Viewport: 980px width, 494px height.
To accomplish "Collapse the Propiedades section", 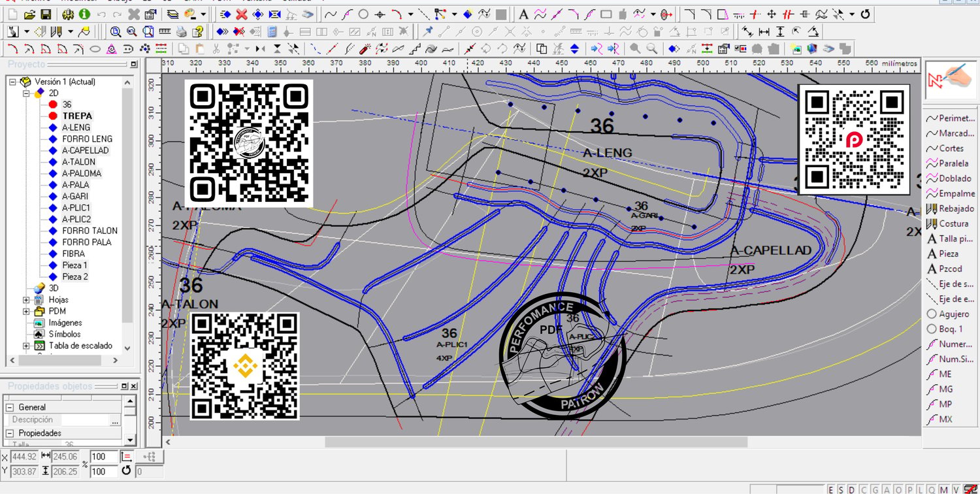I will [x=10, y=433].
